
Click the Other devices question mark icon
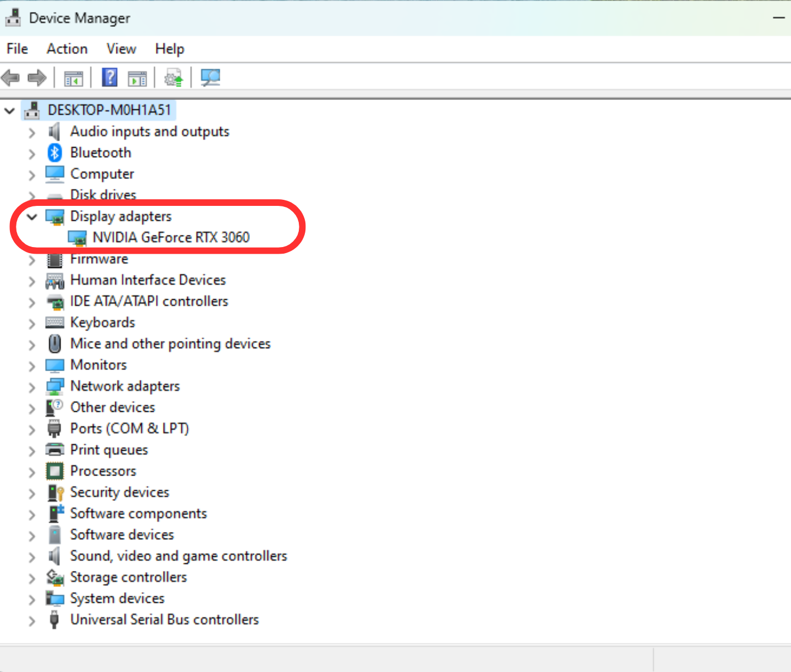click(54, 407)
